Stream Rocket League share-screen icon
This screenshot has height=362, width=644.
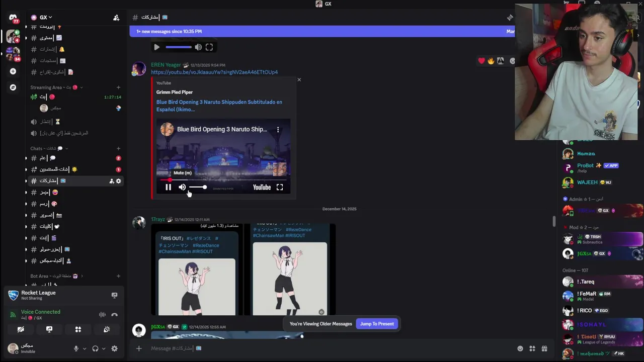[114, 295]
